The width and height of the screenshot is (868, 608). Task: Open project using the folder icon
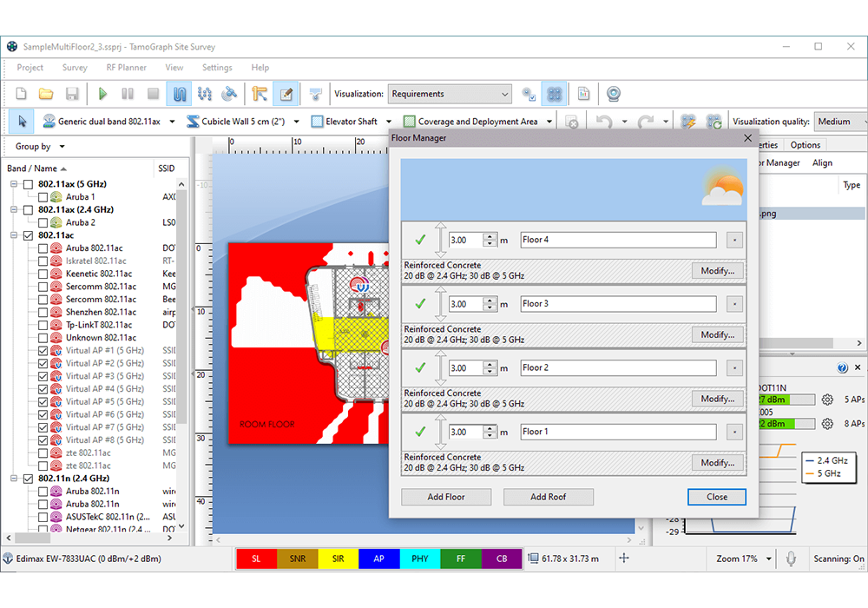click(46, 94)
